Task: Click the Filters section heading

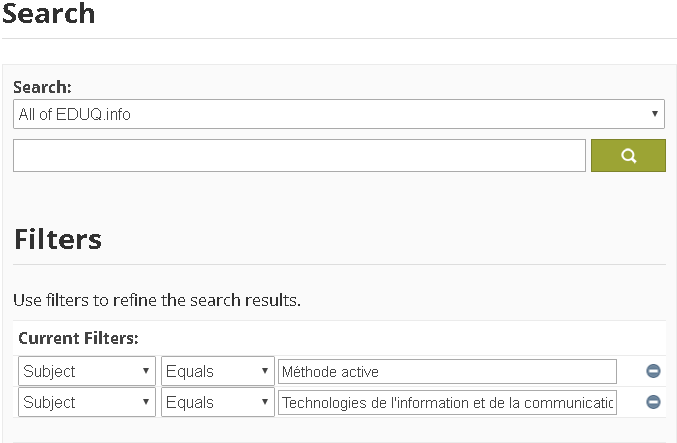Action: [x=58, y=239]
